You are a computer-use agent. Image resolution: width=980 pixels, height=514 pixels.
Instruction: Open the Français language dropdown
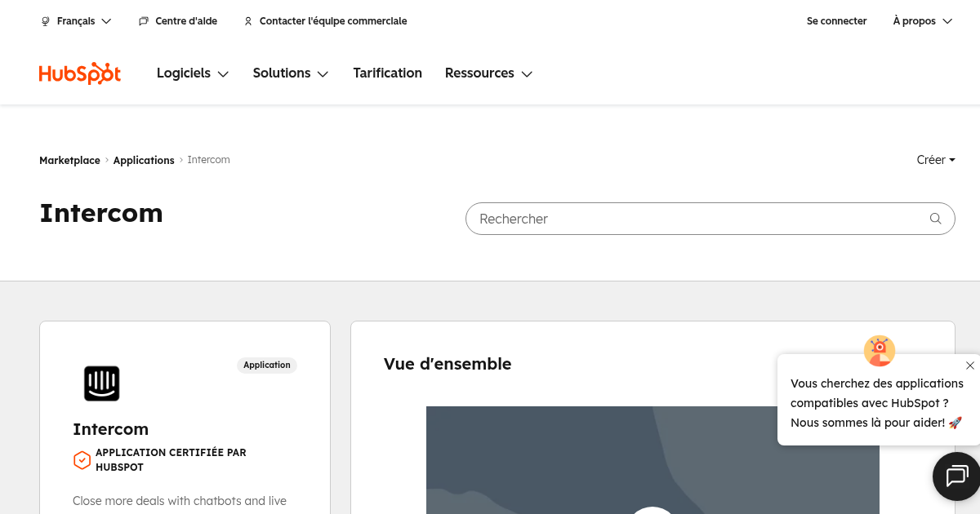tap(76, 21)
